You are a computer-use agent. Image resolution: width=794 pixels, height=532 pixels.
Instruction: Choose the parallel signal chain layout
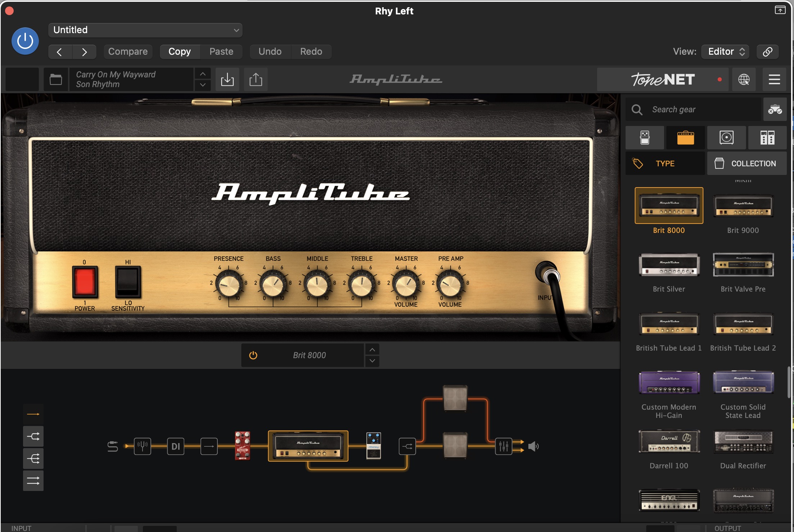(x=33, y=481)
